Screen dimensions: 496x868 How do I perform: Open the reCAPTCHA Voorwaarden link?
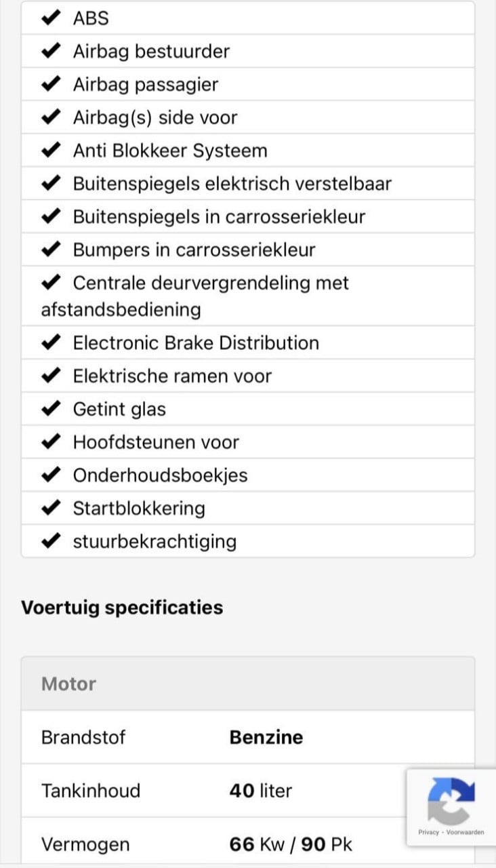tap(466, 832)
